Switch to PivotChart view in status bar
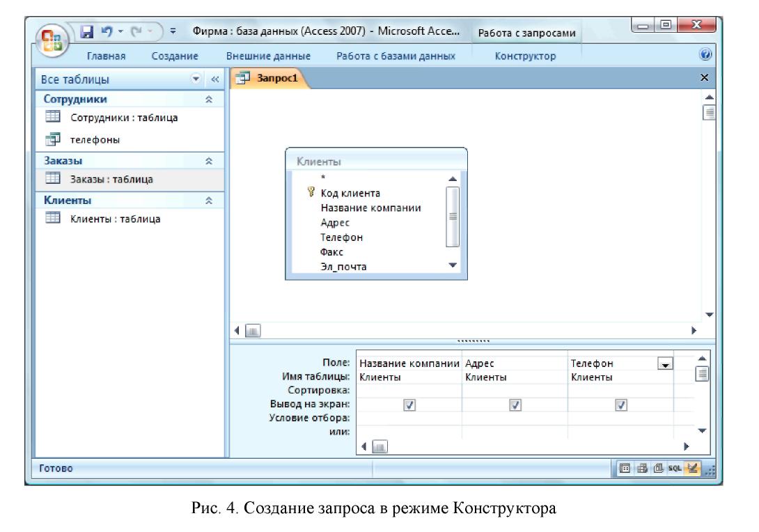759x532 pixels. (x=658, y=468)
